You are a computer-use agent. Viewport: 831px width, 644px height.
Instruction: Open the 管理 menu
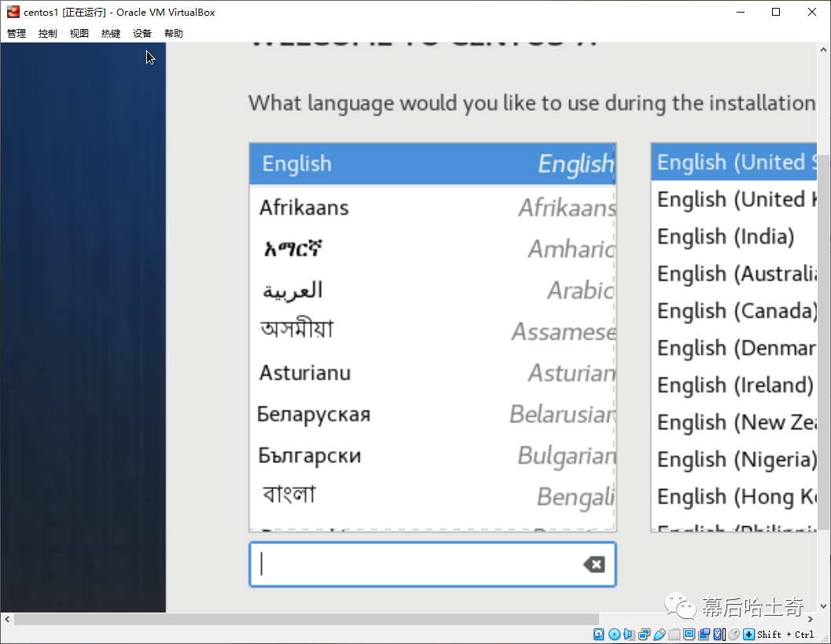[x=17, y=34]
